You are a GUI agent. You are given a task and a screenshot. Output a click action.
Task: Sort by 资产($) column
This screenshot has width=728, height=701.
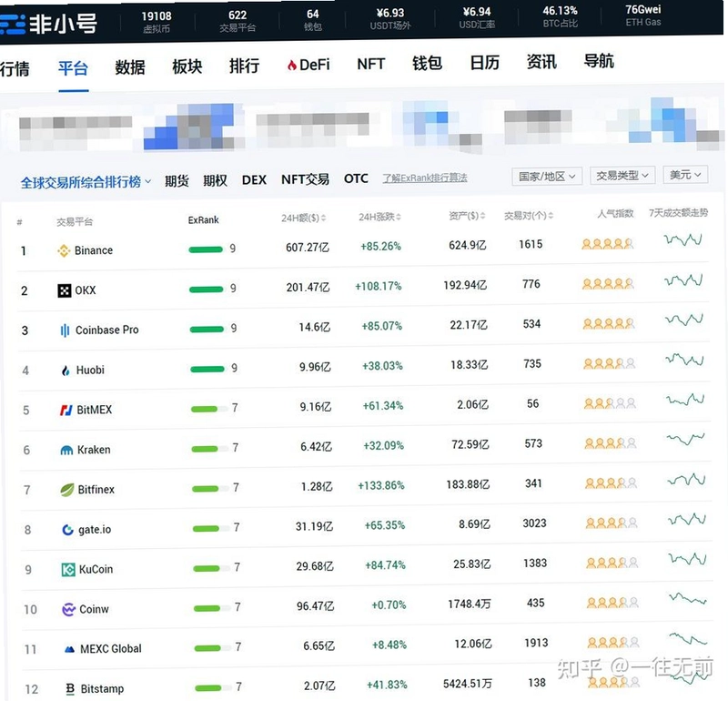pyautogui.click(x=467, y=216)
